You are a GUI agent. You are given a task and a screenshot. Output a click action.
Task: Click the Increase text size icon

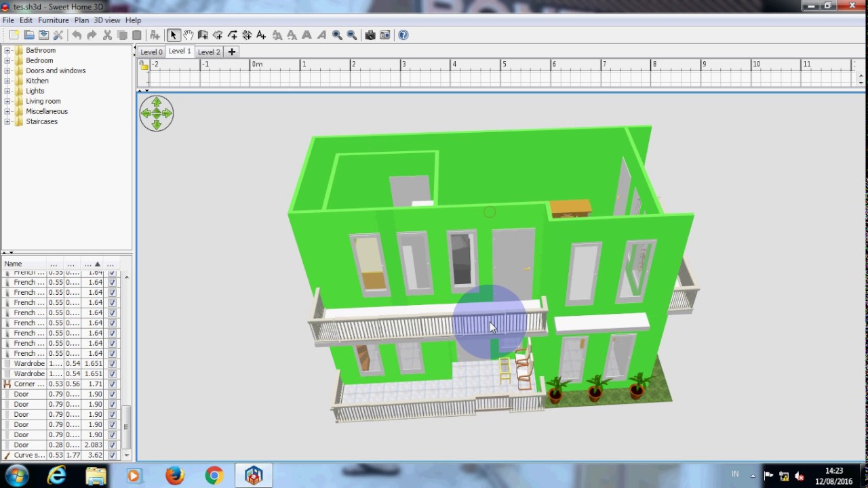click(x=277, y=35)
